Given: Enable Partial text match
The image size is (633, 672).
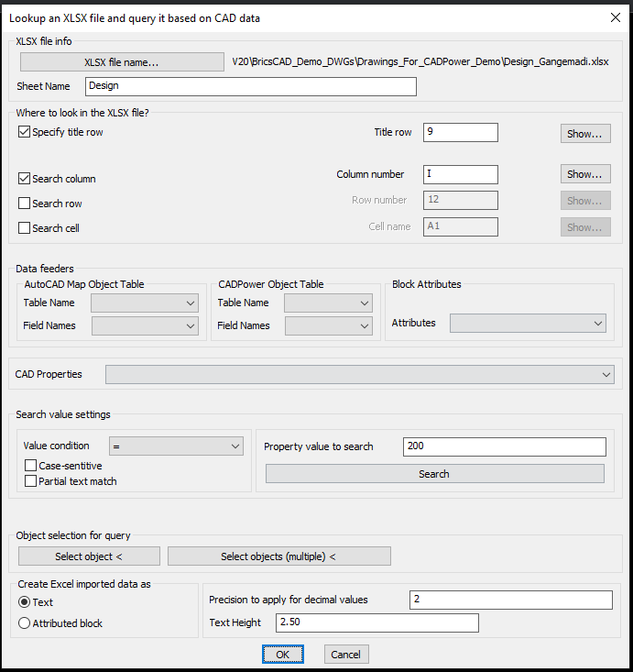Looking at the screenshot, I should [31, 481].
